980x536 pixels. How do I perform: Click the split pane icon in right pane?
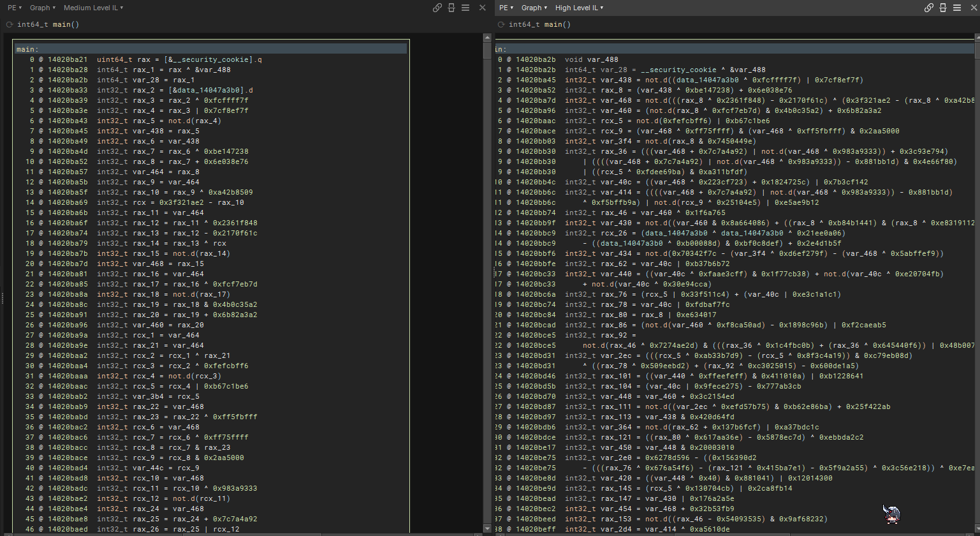pyautogui.click(x=943, y=8)
